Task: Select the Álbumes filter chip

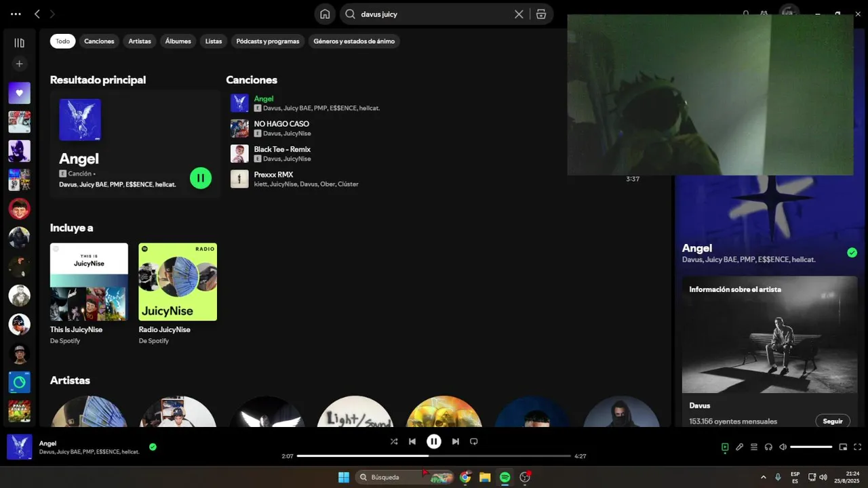Action: (178, 41)
